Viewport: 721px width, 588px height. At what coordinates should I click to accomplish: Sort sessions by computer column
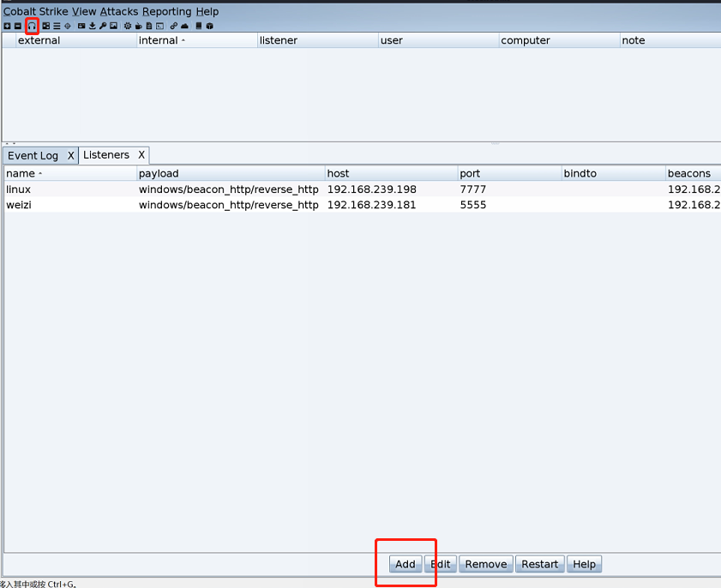[x=560, y=40]
